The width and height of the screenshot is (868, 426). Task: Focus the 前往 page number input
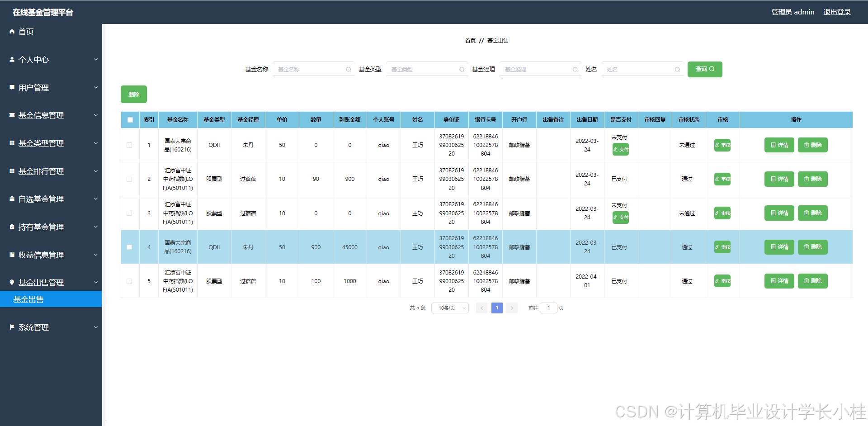548,308
